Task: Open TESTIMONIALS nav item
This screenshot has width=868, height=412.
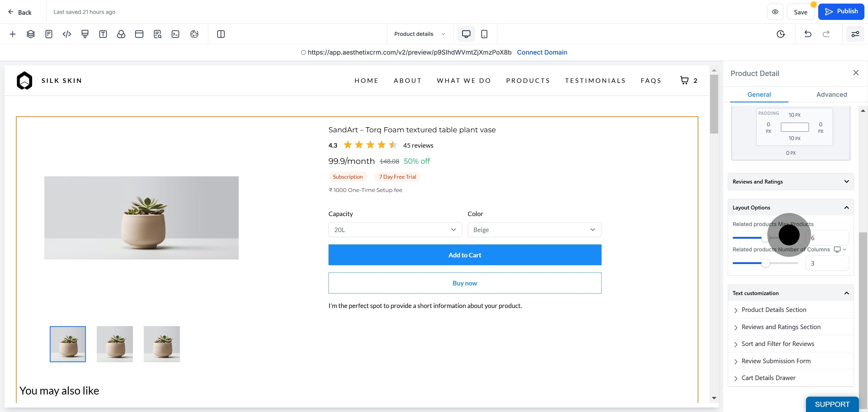Action: click(595, 80)
